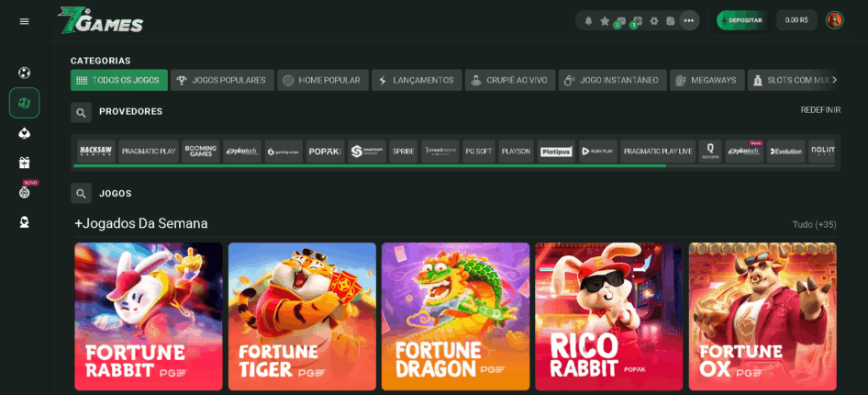Filter by the Creedroomz provider
The height and width of the screenshot is (395, 868).
pos(440,152)
